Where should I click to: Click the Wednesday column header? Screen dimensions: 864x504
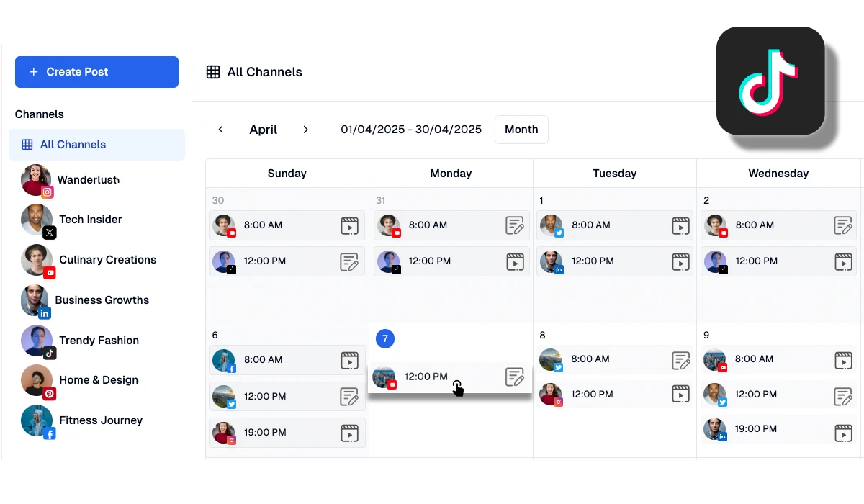point(778,174)
